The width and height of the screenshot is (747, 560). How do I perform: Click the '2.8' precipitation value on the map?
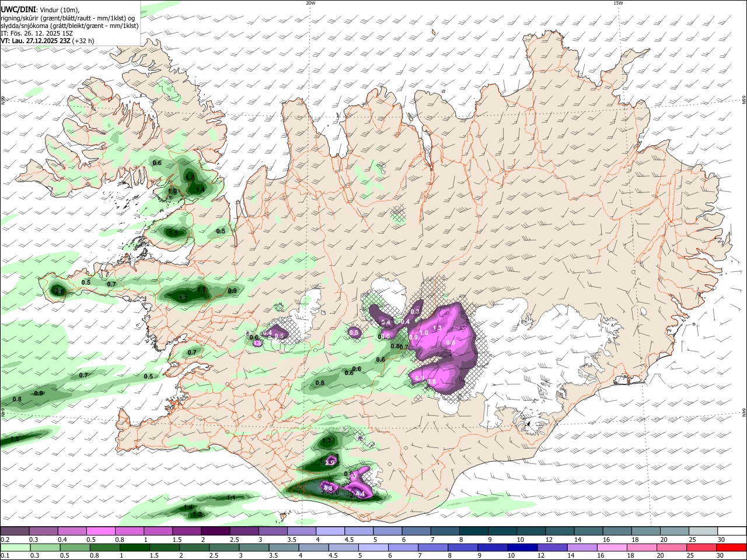point(59,292)
